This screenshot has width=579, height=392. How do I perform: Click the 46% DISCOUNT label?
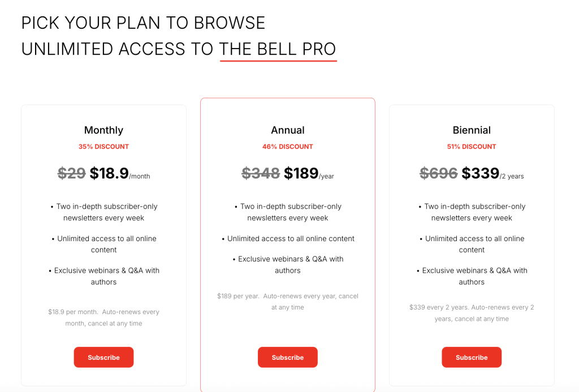point(287,146)
